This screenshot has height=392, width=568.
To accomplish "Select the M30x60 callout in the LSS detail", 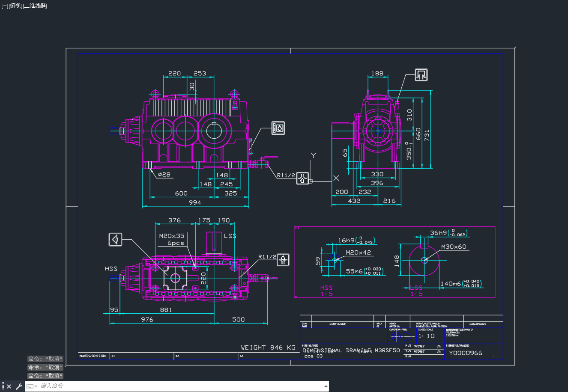I will coord(454,246).
